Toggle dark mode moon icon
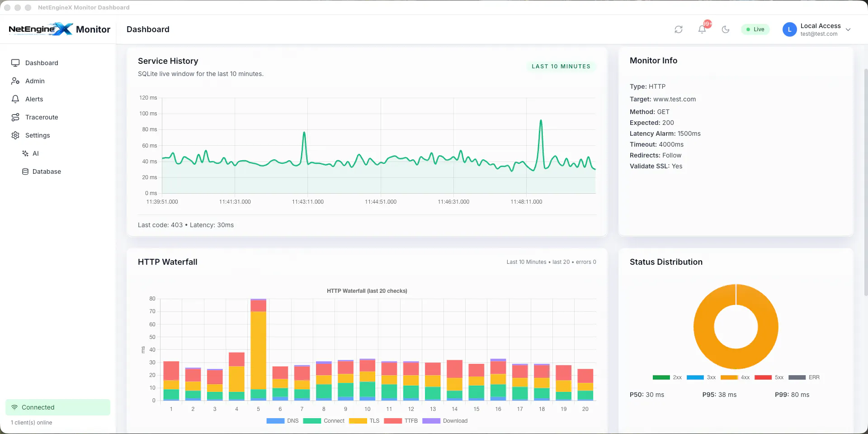Screen dimensions: 868x434 coord(726,29)
